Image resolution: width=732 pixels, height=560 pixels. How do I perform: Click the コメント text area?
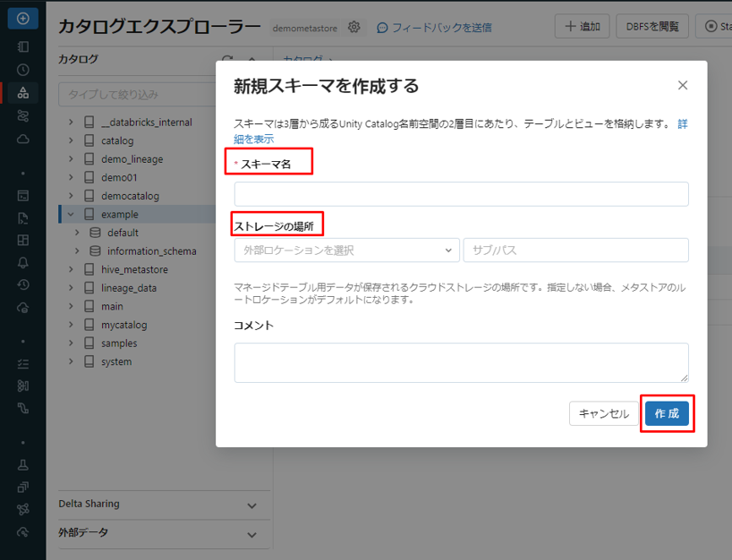click(461, 362)
